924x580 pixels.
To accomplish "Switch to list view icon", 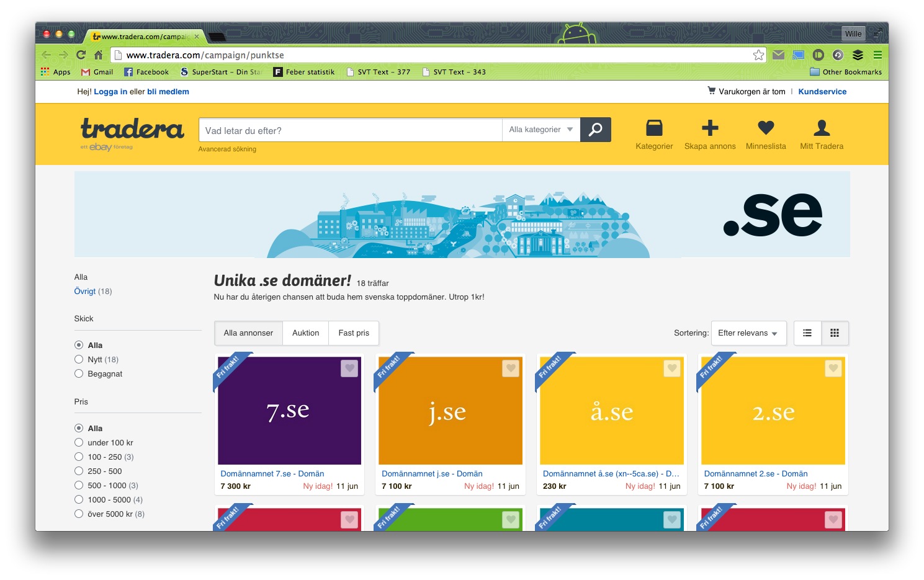I will (x=807, y=333).
